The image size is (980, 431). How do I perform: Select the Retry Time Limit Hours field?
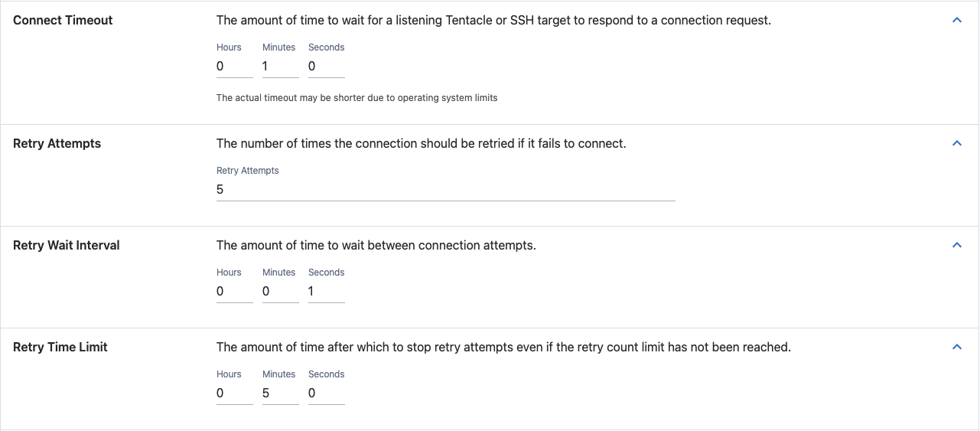(235, 393)
